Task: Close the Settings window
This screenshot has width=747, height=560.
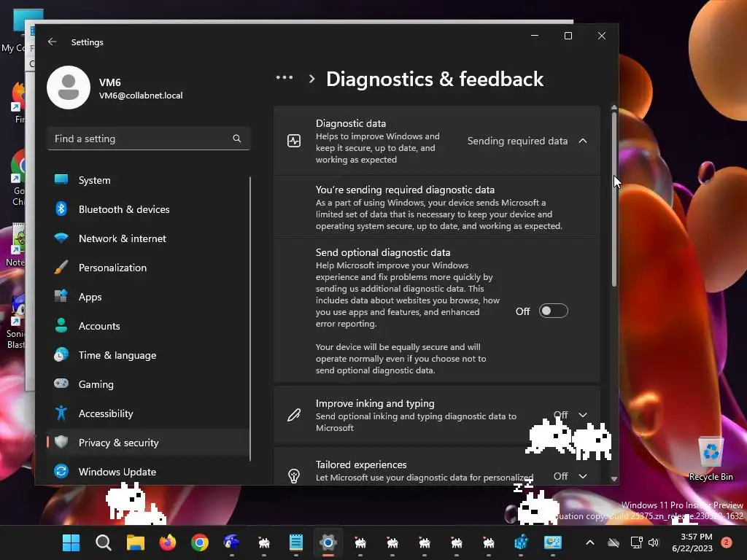Action: [x=602, y=36]
